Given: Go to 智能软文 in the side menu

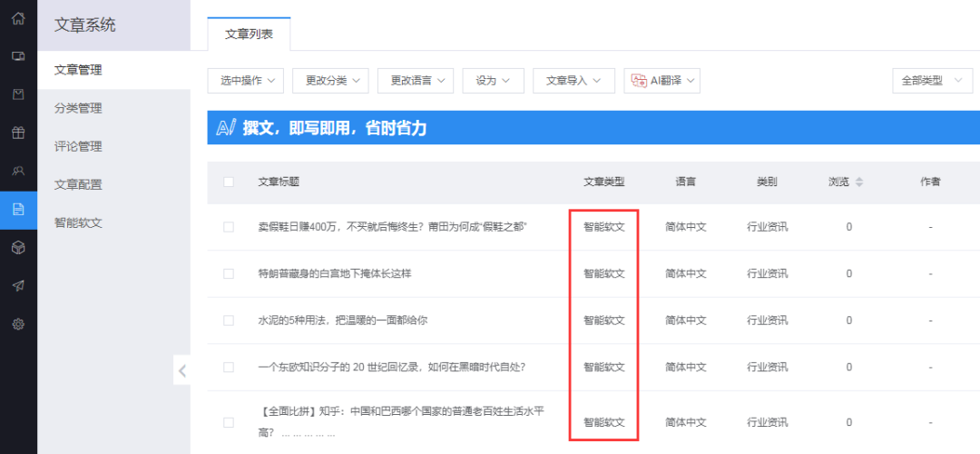Looking at the screenshot, I should (79, 222).
